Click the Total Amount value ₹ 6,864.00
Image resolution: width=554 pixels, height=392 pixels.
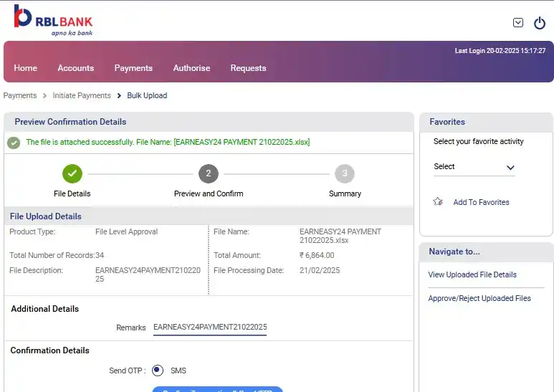(x=317, y=255)
